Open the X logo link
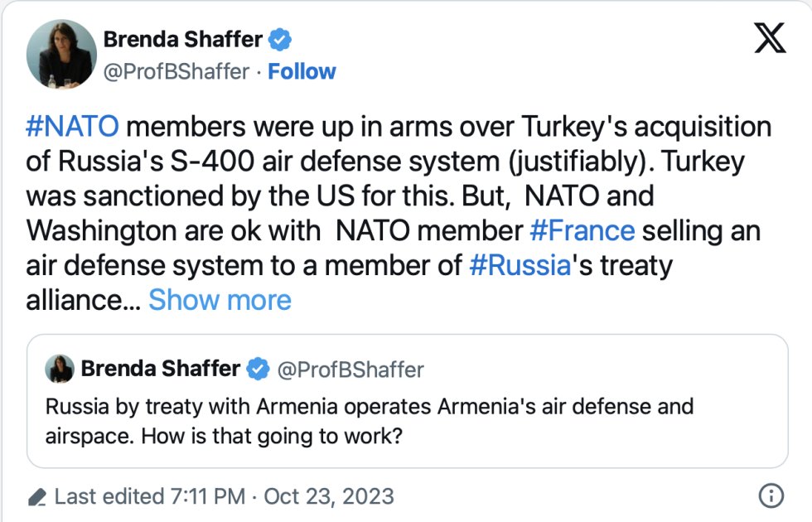 (770, 38)
